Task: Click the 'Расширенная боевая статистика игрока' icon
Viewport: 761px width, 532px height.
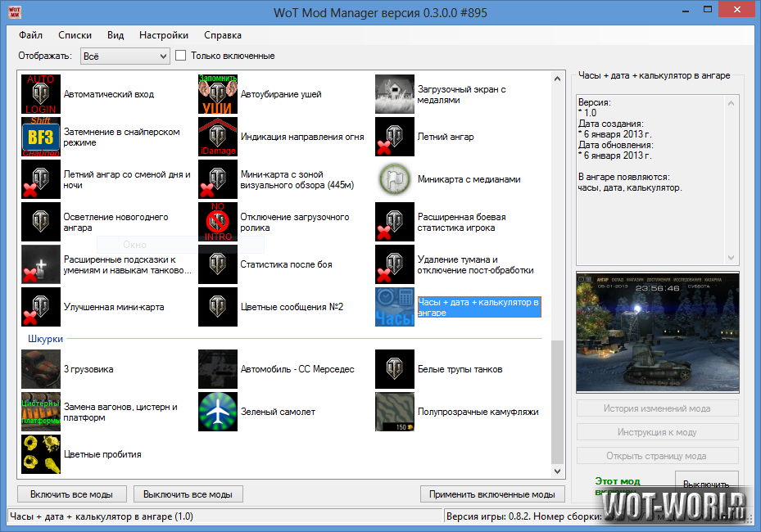Action: (395, 222)
